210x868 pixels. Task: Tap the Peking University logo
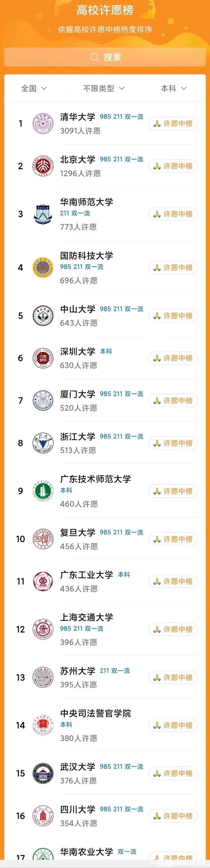pos(43,166)
